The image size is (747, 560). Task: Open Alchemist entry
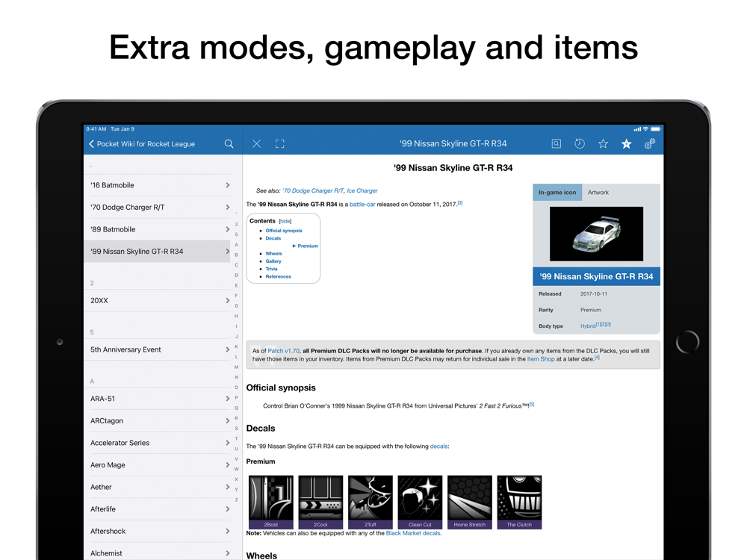157,553
